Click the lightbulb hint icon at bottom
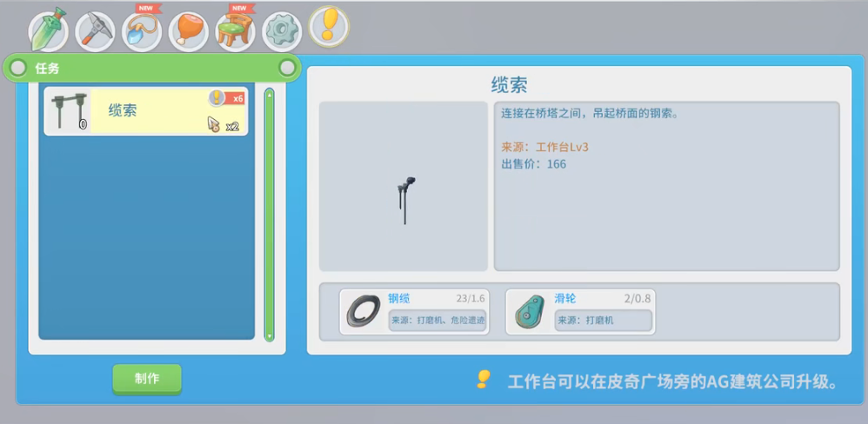 (x=484, y=380)
